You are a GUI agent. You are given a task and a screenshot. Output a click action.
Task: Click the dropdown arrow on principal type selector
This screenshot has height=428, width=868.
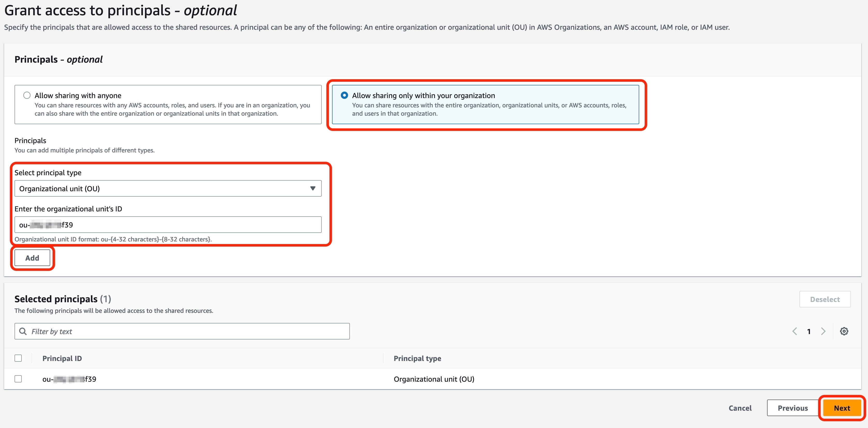[313, 188]
